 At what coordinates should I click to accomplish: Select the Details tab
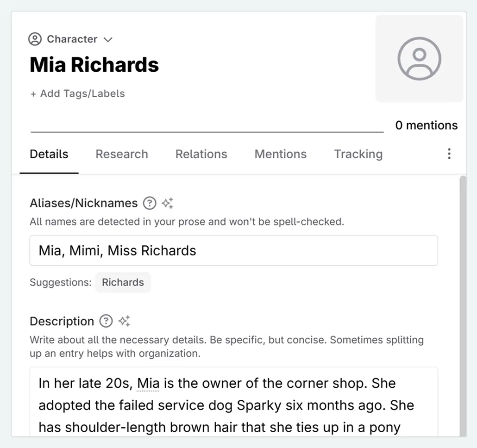point(49,154)
